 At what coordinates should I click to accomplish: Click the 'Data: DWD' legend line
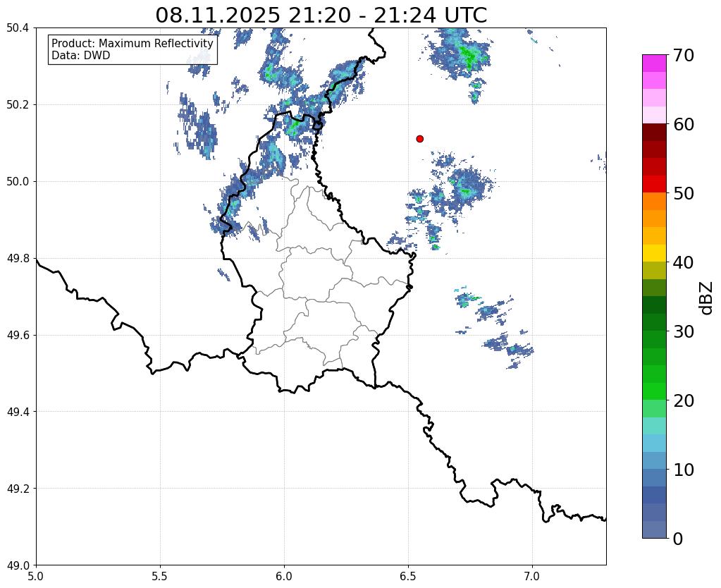coord(81,56)
